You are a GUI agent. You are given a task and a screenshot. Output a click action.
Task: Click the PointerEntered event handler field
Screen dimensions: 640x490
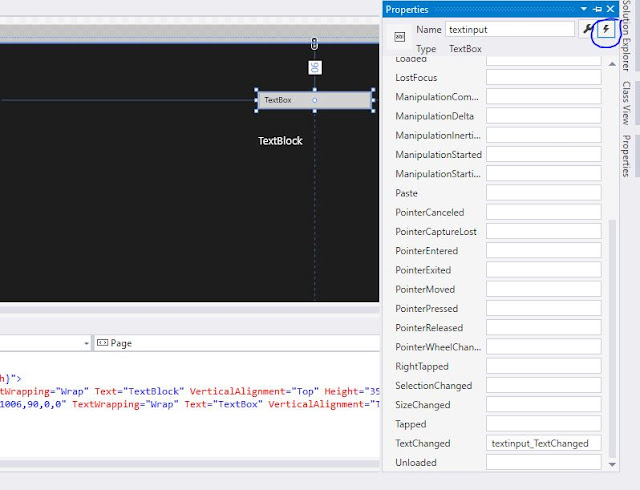tap(544, 250)
